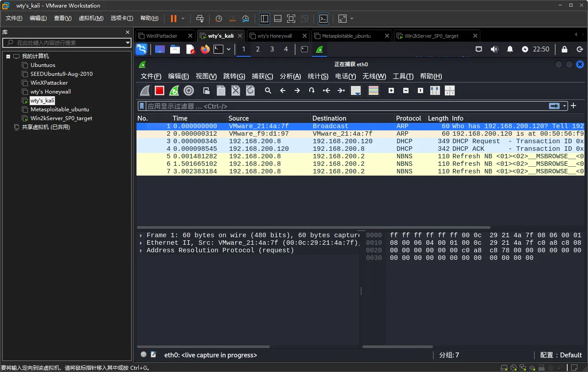Click the snapshot manager wrench clock icon
This screenshot has width=588, height=372.
point(246,19)
